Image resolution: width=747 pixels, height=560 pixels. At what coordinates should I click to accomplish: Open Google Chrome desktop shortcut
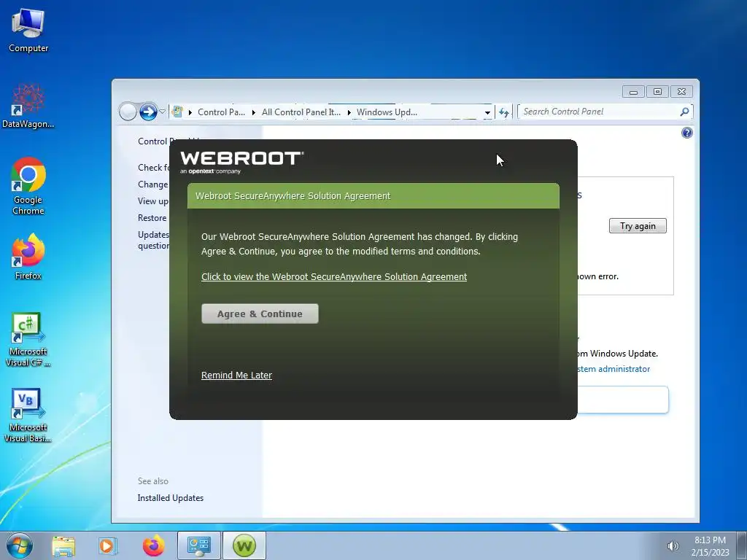[x=28, y=186]
